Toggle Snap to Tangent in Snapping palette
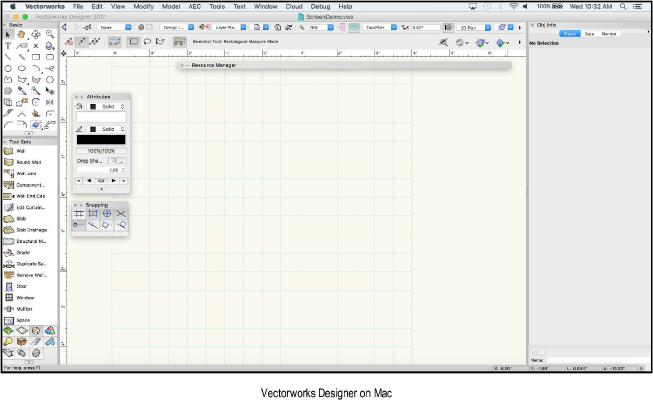Image resolution: width=653 pixels, height=404 pixels. [121, 225]
